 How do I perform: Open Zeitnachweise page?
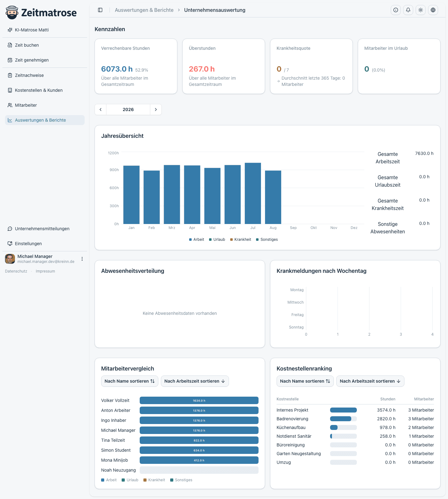(45, 75)
